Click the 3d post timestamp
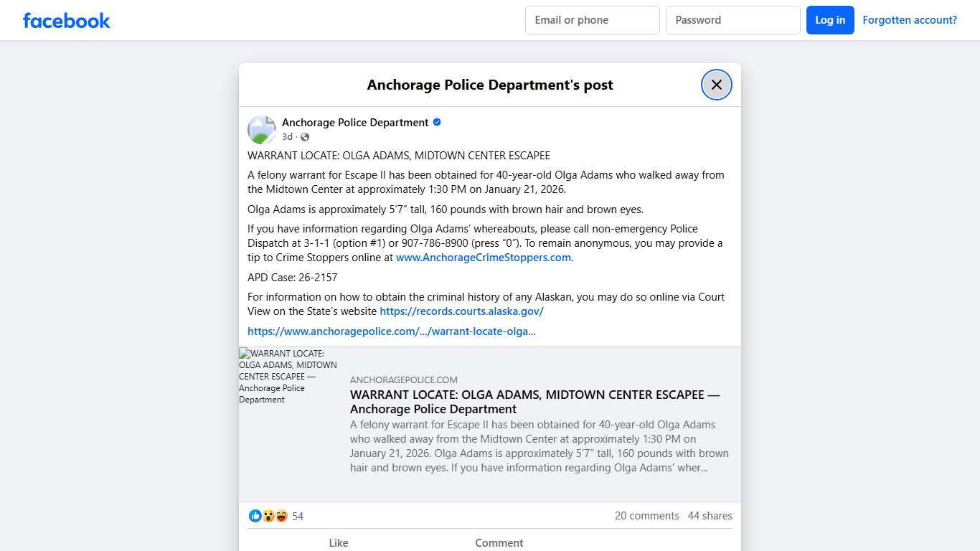 [287, 137]
